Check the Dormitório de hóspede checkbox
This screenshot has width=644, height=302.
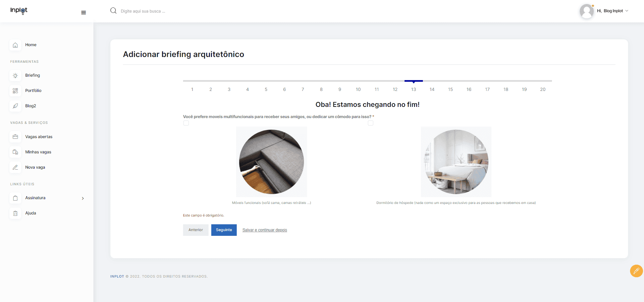pyautogui.click(x=371, y=123)
